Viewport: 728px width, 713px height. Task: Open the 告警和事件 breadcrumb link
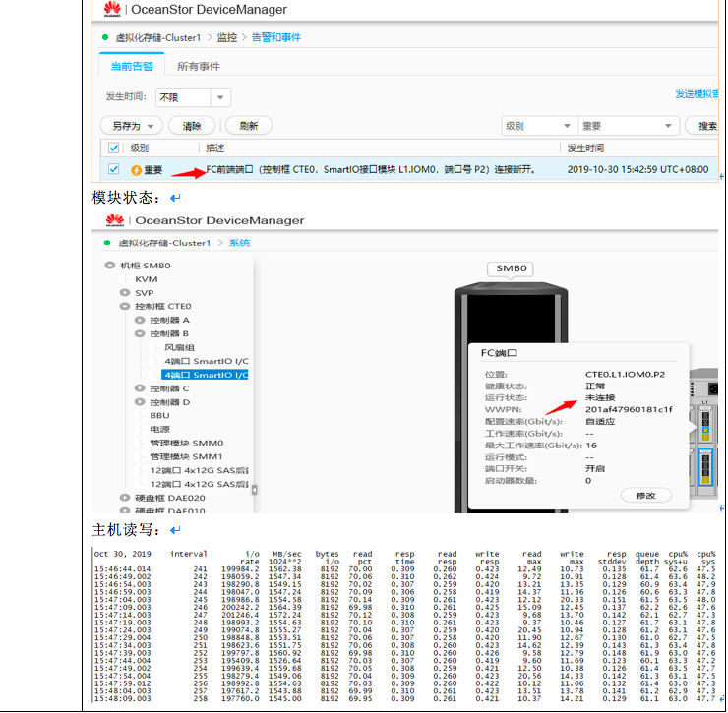coord(275,37)
